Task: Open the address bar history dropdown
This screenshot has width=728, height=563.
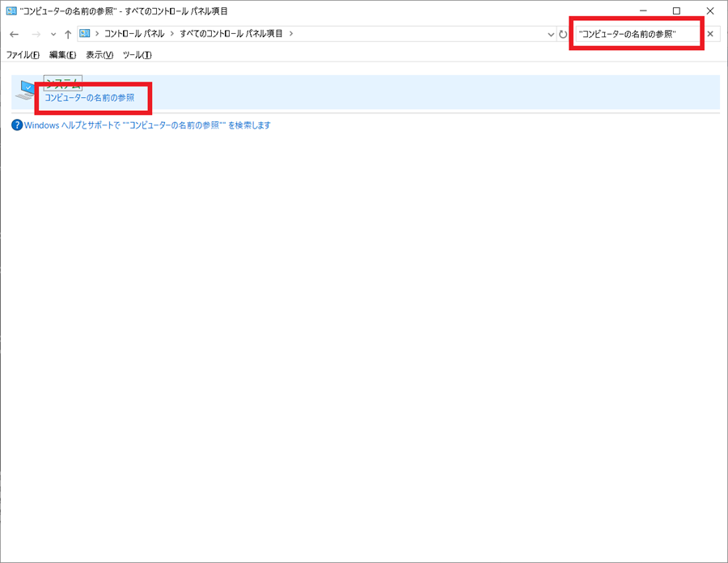Action: 551,34
